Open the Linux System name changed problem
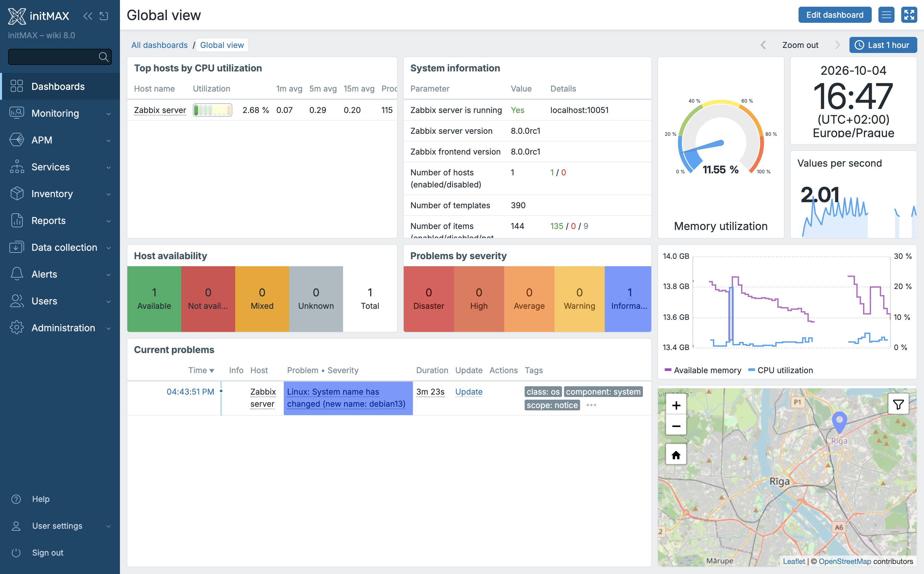 [x=346, y=398]
